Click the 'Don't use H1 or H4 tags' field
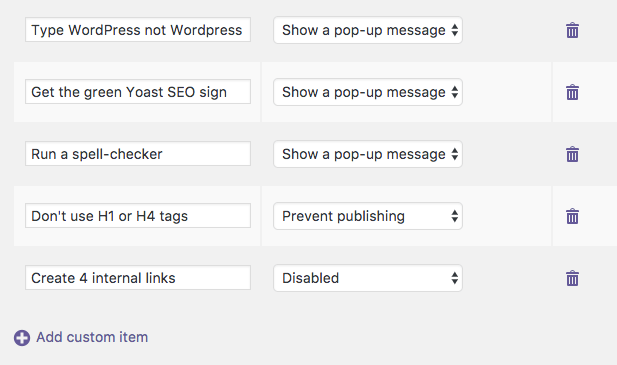 click(138, 216)
